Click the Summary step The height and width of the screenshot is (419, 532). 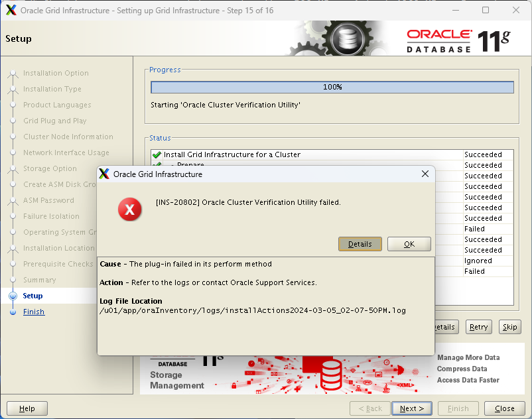point(39,280)
